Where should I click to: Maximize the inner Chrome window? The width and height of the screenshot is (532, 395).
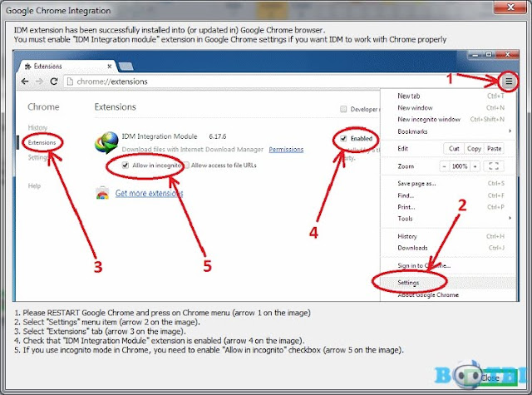click(x=489, y=55)
